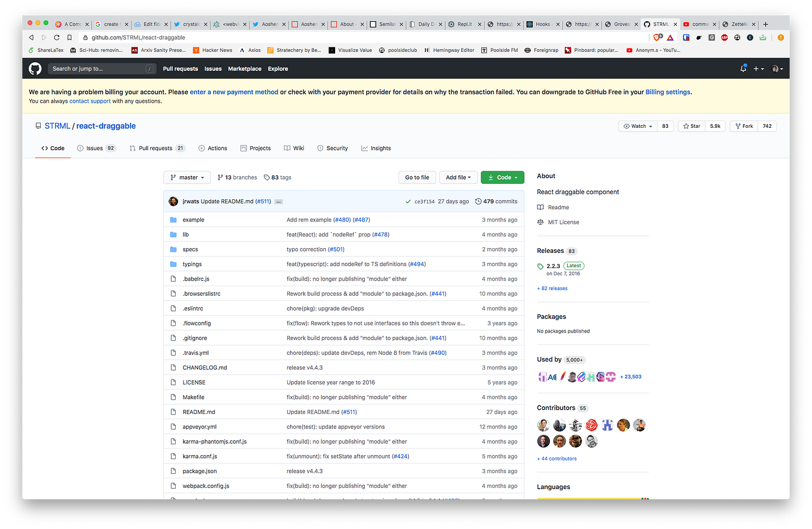
Task: Open the Used by avatars list
Action: click(577, 377)
